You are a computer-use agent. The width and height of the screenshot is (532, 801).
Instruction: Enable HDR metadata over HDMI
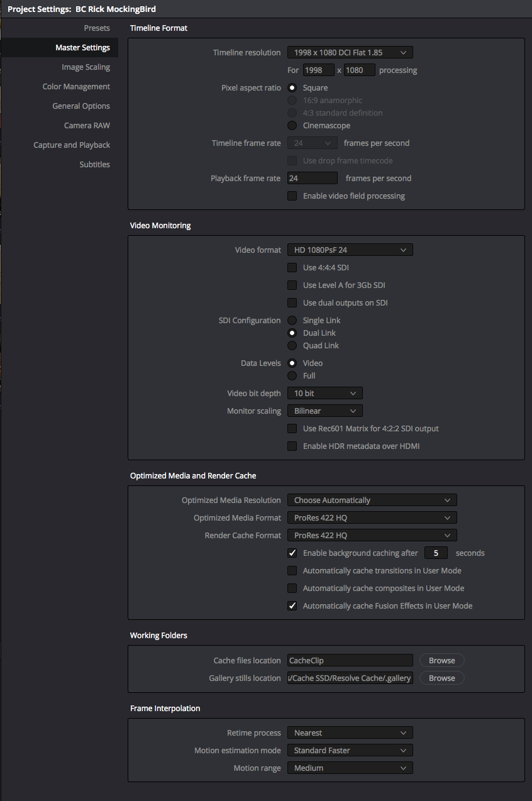coord(292,446)
